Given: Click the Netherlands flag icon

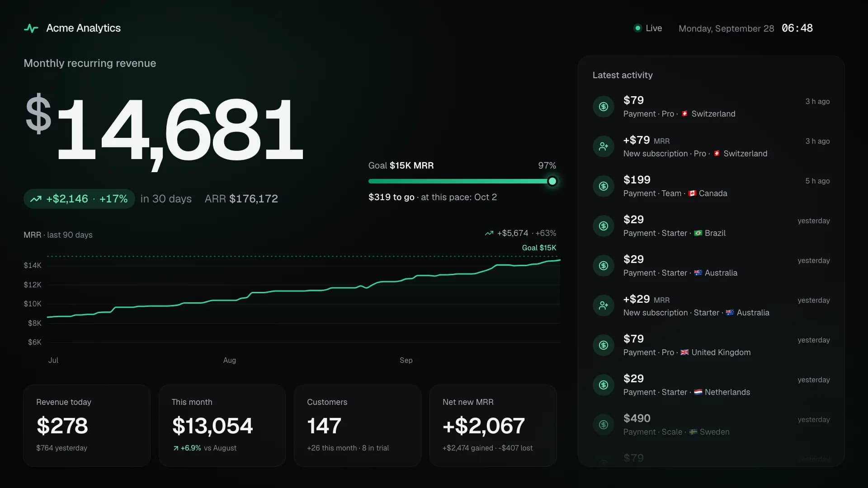Looking at the screenshot, I should [x=698, y=392].
